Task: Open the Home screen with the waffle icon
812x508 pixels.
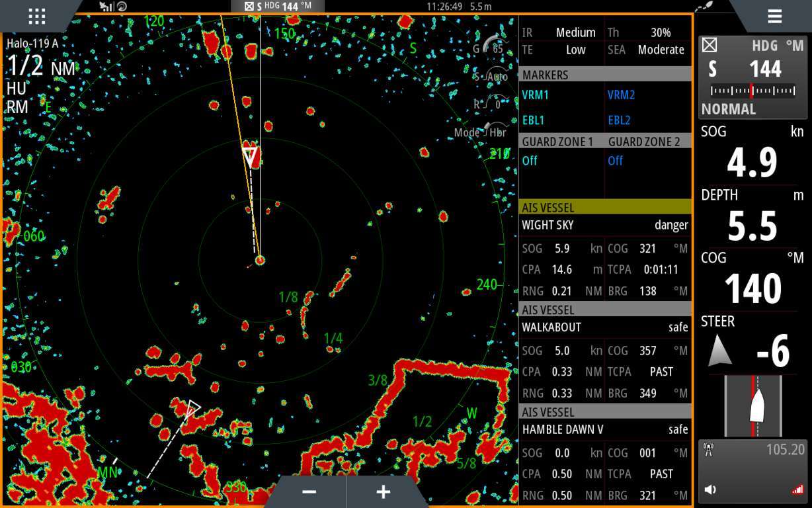Action: (x=36, y=15)
